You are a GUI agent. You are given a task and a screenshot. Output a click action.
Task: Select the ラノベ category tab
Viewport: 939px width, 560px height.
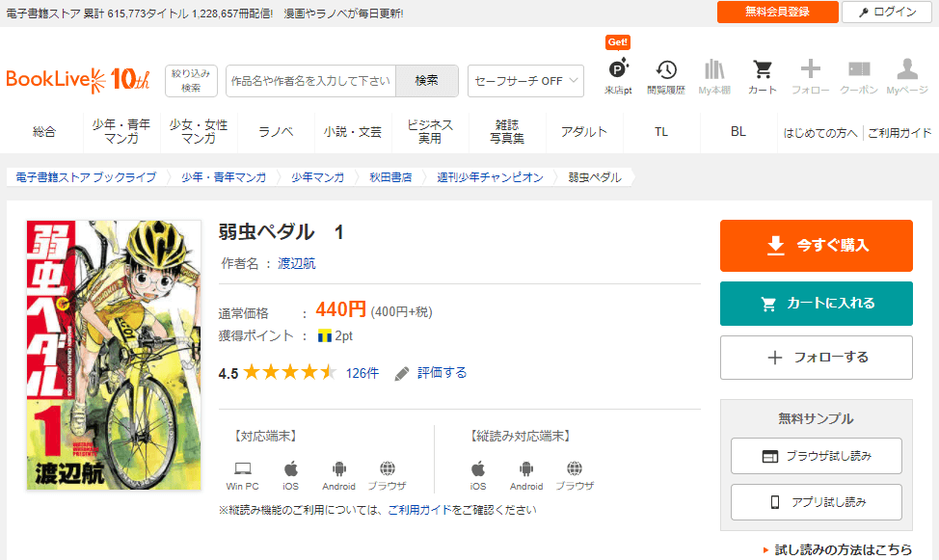coord(276,132)
